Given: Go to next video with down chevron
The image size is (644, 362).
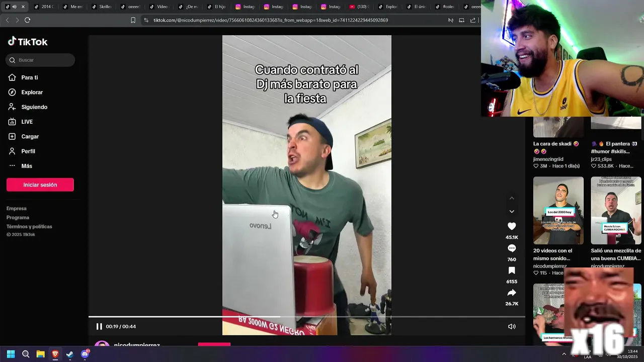Looking at the screenshot, I should [x=512, y=212].
